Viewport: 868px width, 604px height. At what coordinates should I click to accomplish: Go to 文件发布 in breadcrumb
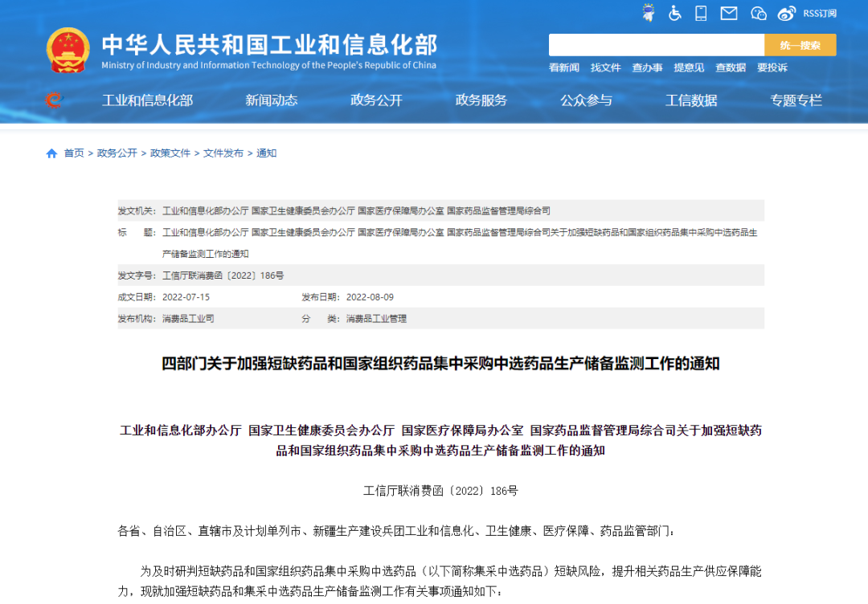point(223,153)
